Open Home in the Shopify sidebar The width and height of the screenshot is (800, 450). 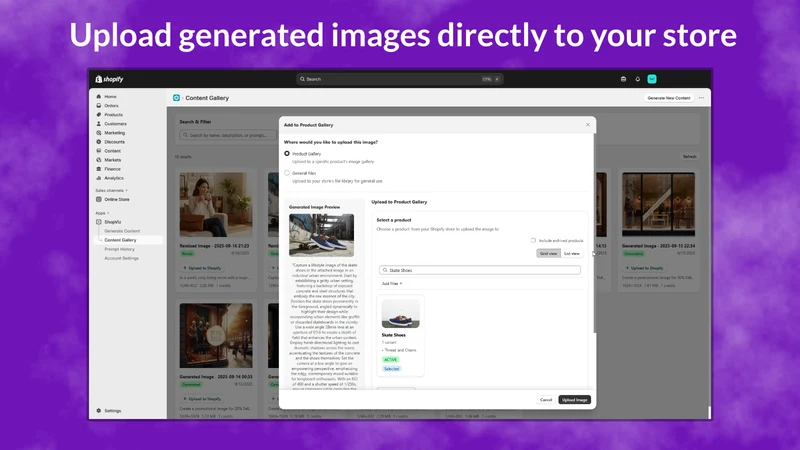(x=110, y=96)
